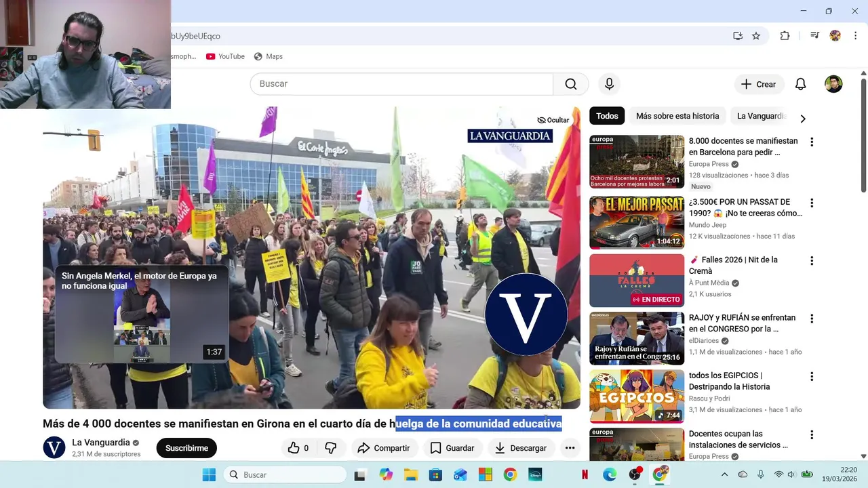
Task: Open YouTube notifications bell
Action: click(x=801, y=84)
